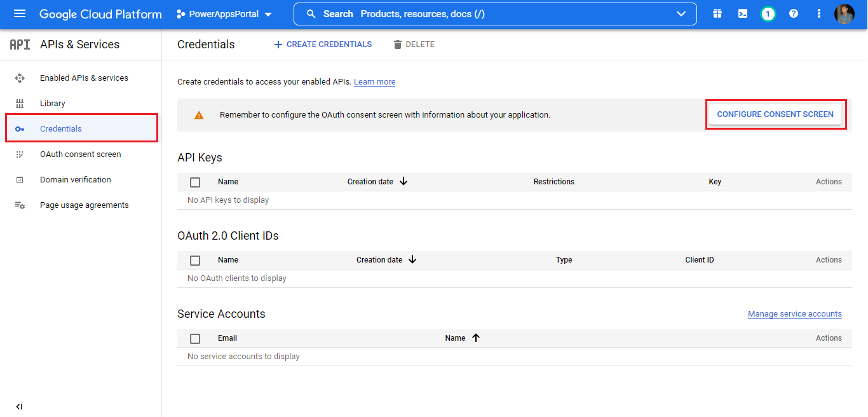Viewport: 868px width, 417px height.
Task: Open the hamburger navigation menu
Action: (20, 14)
